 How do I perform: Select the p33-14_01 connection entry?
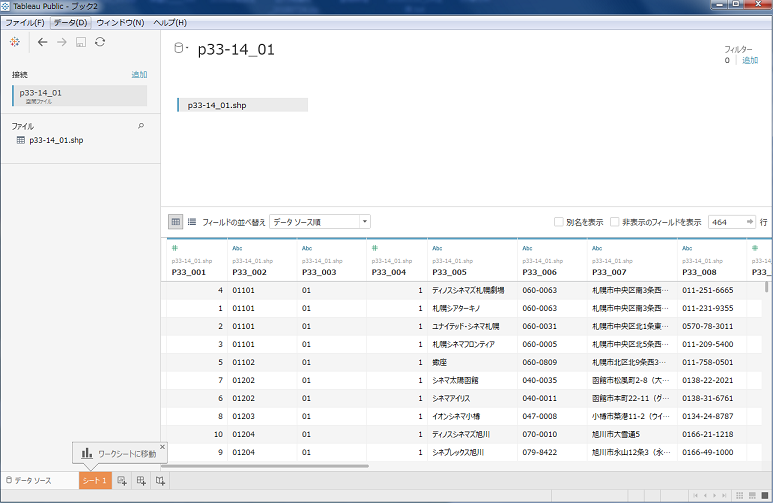(x=79, y=96)
